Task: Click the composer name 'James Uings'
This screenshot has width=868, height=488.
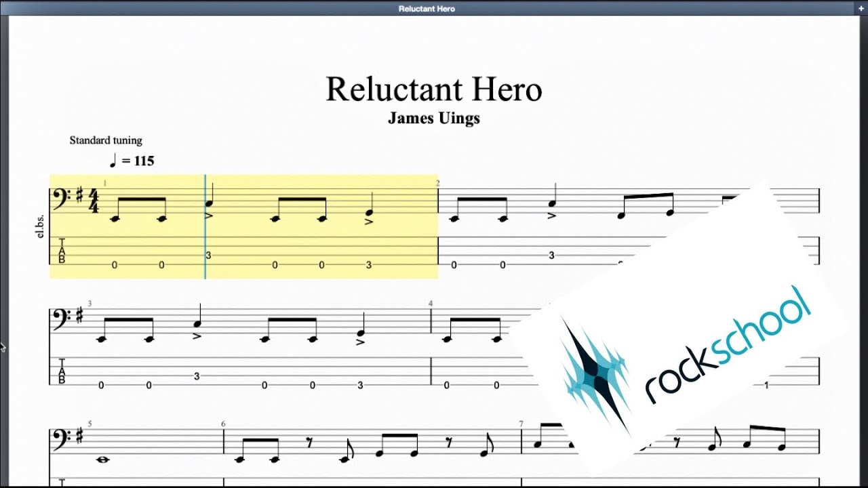Action: click(x=434, y=119)
